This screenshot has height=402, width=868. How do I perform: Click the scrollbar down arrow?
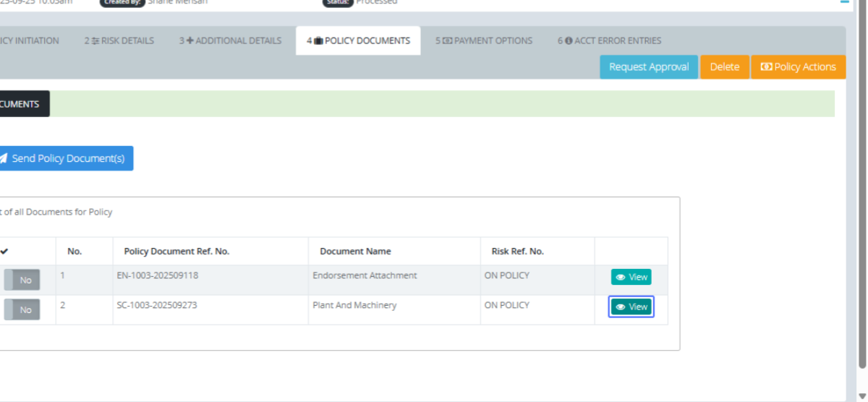(861, 395)
